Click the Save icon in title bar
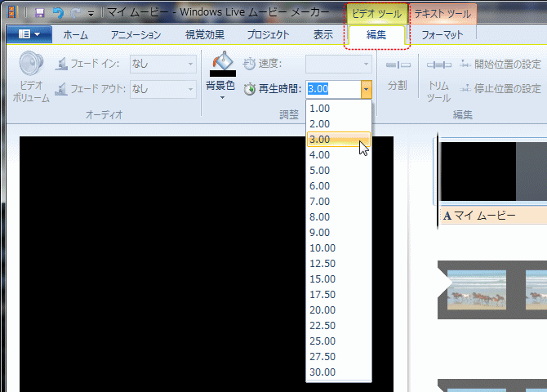This screenshot has height=392, width=547. pyautogui.click(x=39, y=13)
